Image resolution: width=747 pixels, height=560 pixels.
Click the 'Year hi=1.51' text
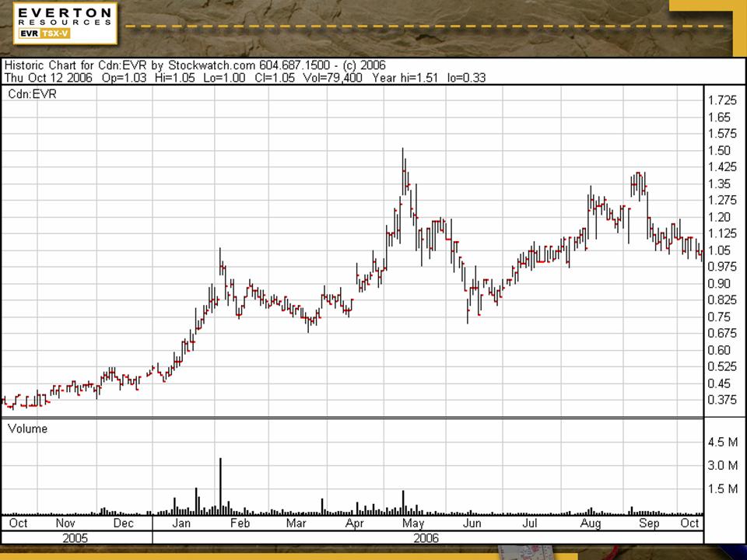(405, 78)
